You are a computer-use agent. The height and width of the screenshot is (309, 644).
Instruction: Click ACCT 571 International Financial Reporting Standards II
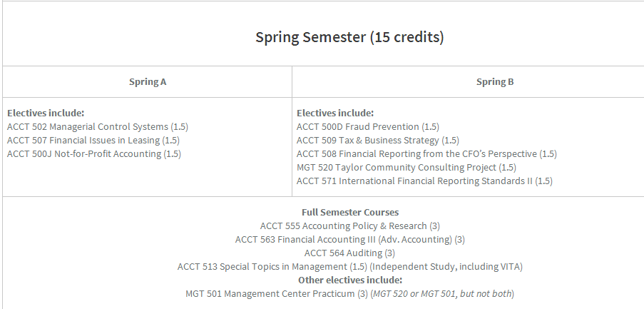pos(424,181)
